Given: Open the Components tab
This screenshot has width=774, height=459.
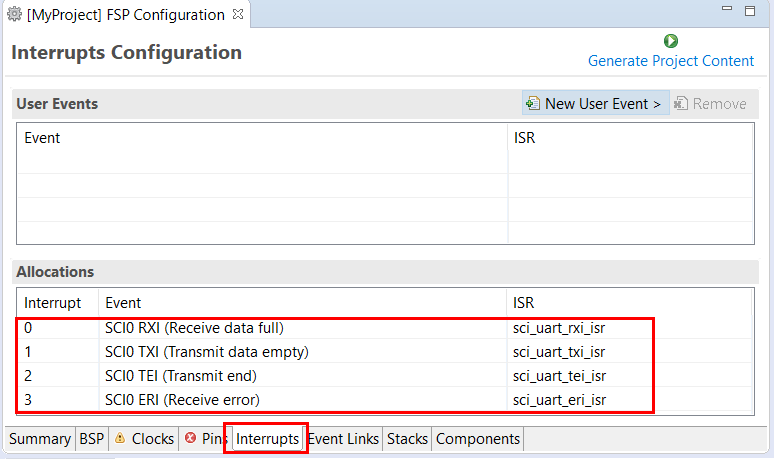Looking at the screenshot, I should pos(478,439).
